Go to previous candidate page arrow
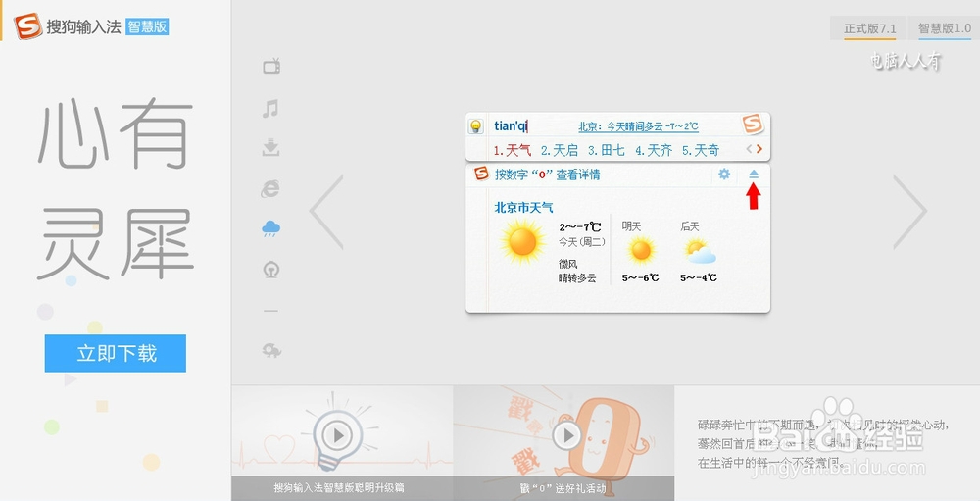Screen dimensions: 980x501 point(750,149)
